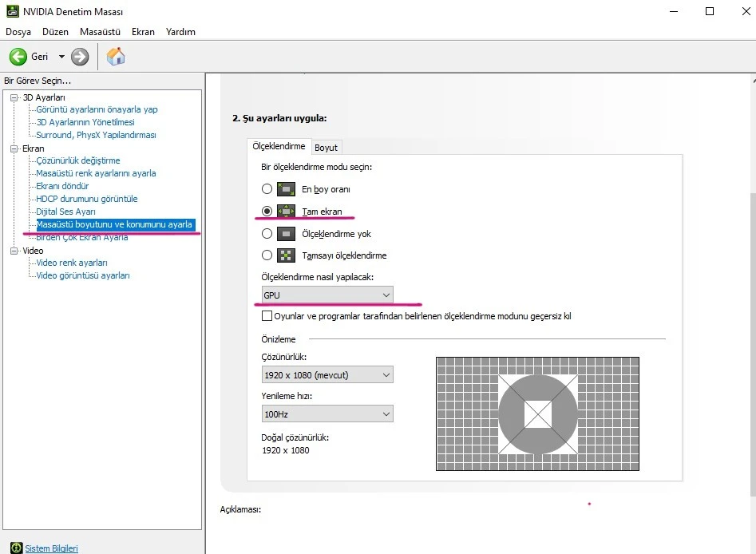Viewport: 756px width, 554px height.
Task: Collapse the Video tree node
Action: pyautogui.click(x=14, y=251)
